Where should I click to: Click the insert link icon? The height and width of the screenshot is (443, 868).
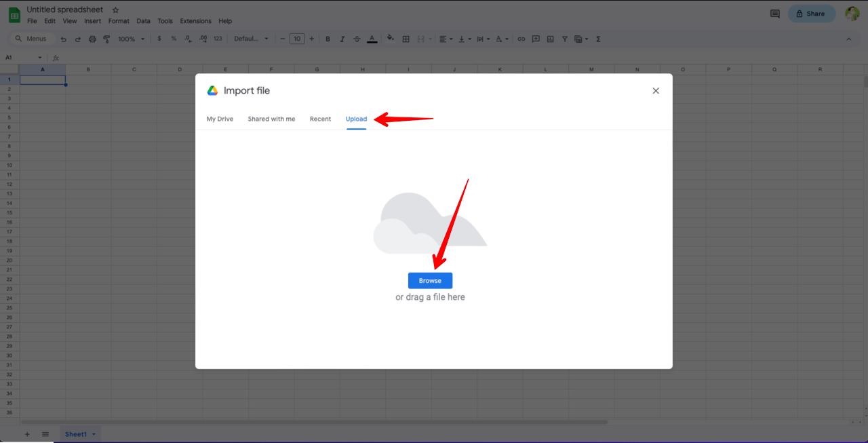click(x=521, y=39)
